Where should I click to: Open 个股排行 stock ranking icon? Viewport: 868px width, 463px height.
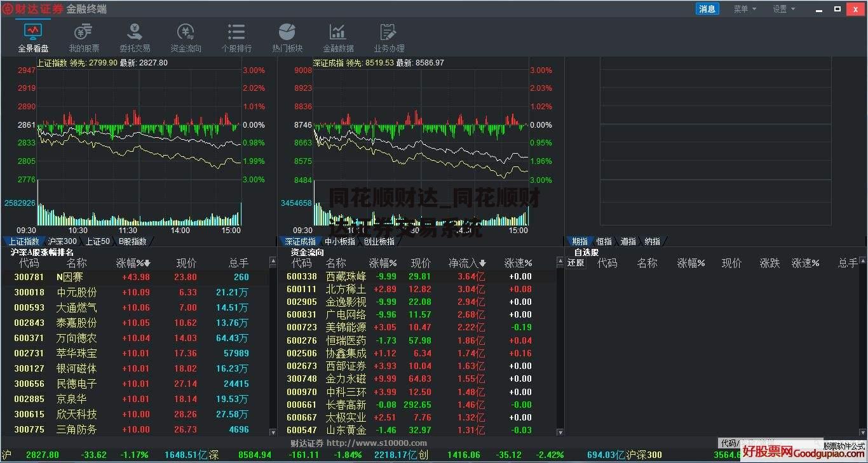pyautogui.click(x=236, y=38)
